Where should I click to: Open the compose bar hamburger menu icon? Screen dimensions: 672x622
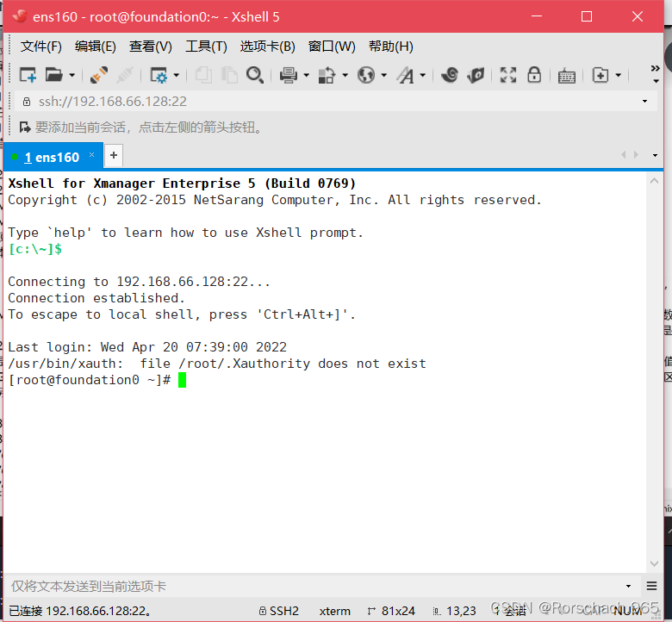pyautogui.click(x=651, y=586)
